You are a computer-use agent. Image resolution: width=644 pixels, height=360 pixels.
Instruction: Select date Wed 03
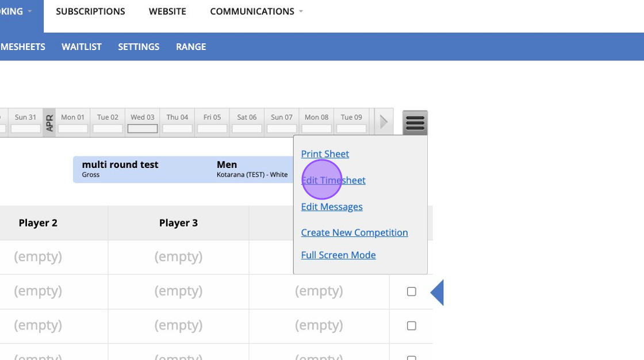[143, 122]
